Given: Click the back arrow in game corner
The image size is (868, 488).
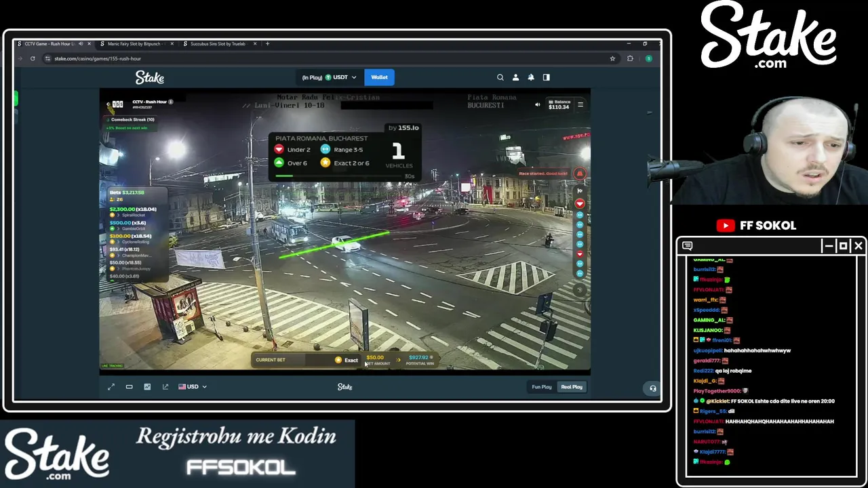Looking at the screenshot, I should tap(108, 104).
